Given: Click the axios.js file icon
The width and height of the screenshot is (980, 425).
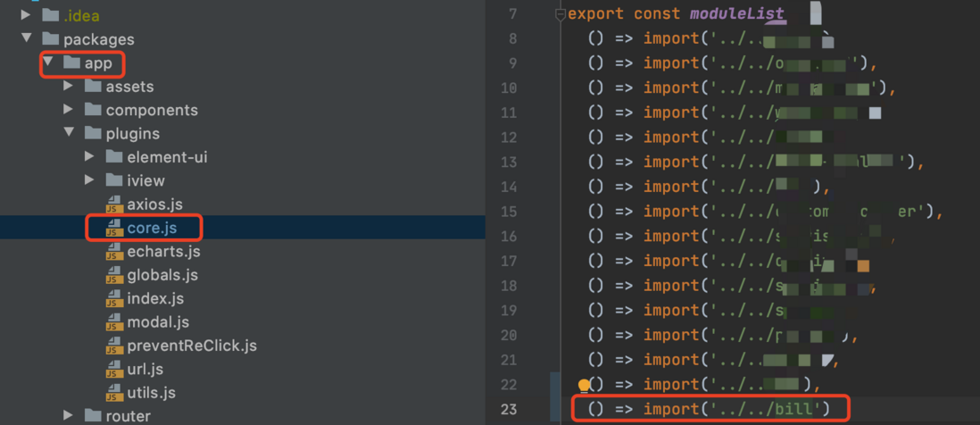Looking at the screenshot, I should [113, 204].
